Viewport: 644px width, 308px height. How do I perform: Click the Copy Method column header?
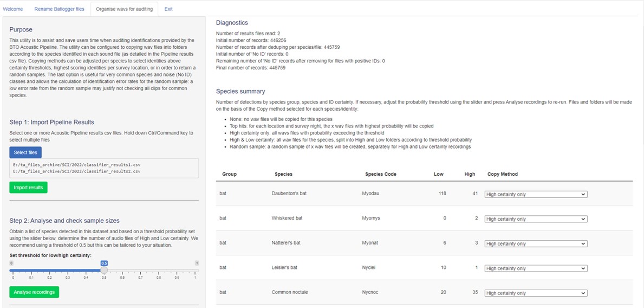[x=502, y=174]
